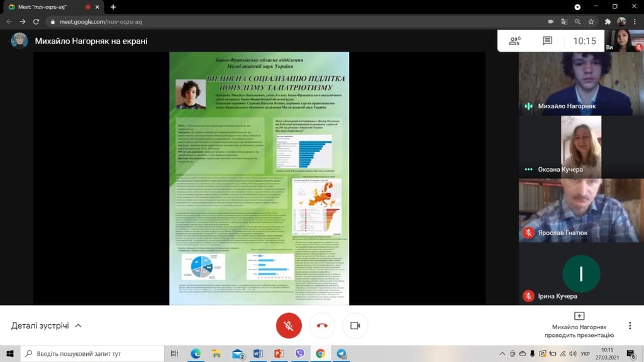
Task: Show hidden system tray icons
Action: tap(502, 354)
